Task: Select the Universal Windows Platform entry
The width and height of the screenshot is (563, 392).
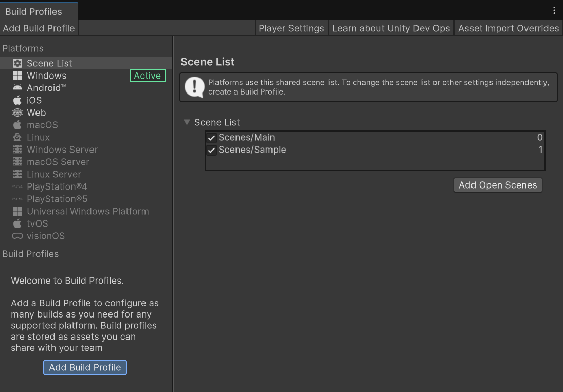Action: pos(86,211)
